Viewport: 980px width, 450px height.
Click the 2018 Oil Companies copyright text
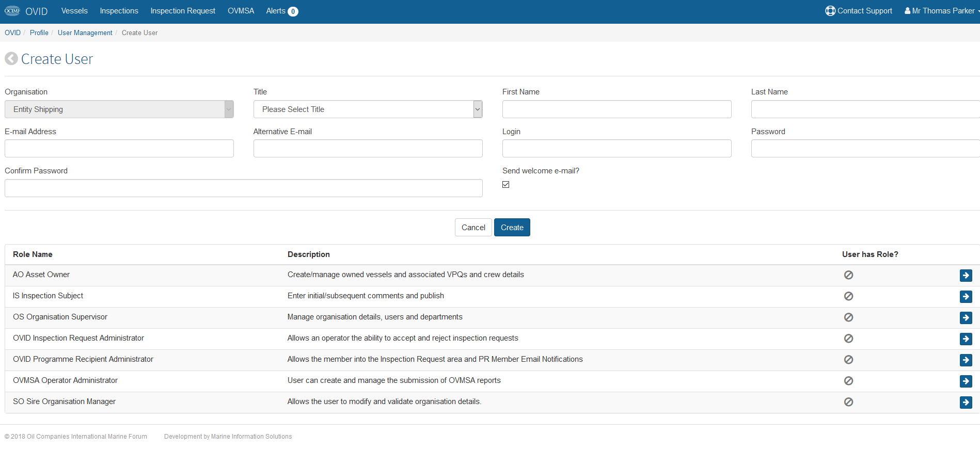(76, 437)
